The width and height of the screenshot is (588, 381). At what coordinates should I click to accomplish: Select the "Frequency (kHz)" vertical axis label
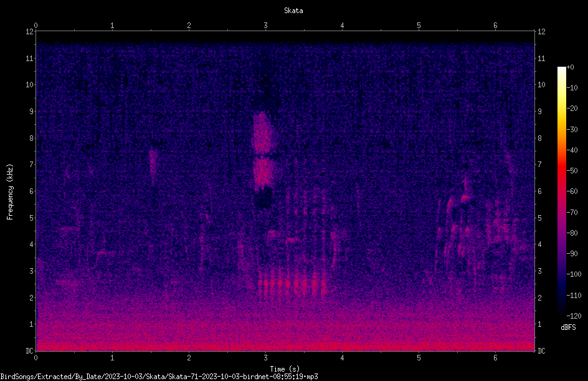coord(10,192)
